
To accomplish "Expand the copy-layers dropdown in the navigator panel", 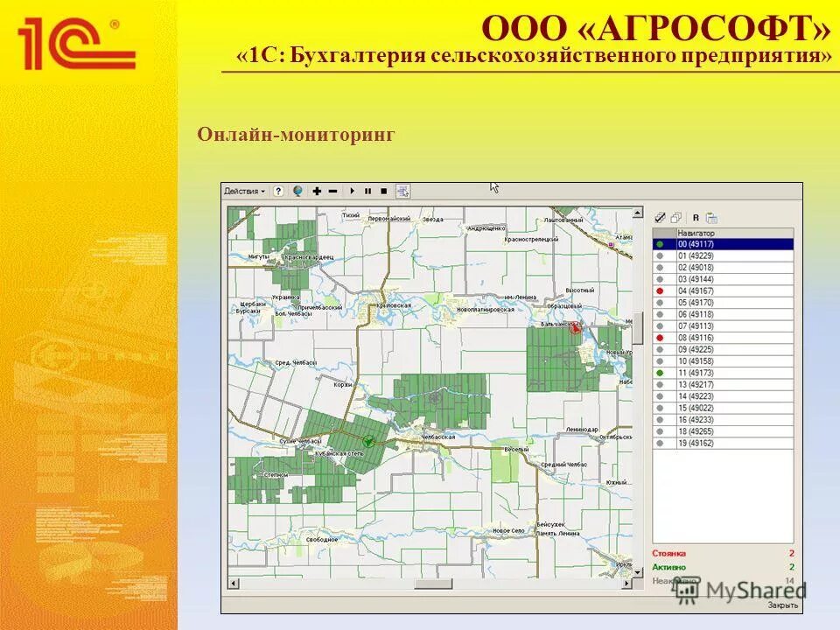I will point(675,218).
